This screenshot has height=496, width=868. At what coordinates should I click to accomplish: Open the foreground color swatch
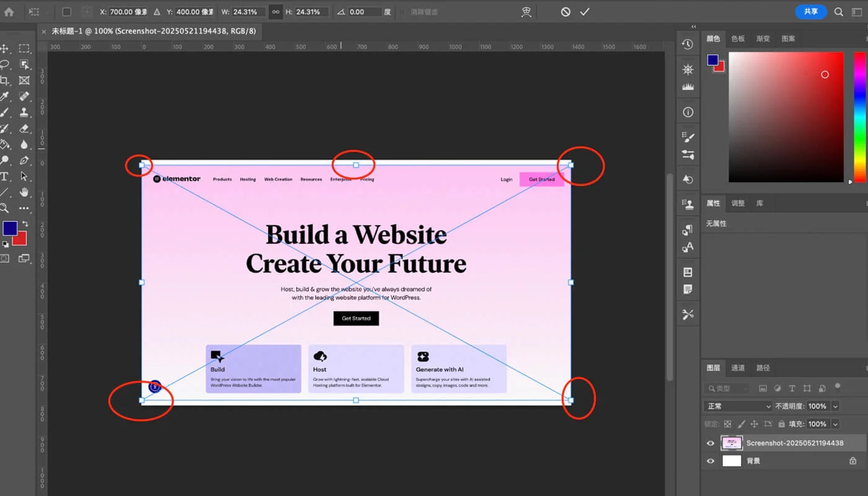point(9,229)
